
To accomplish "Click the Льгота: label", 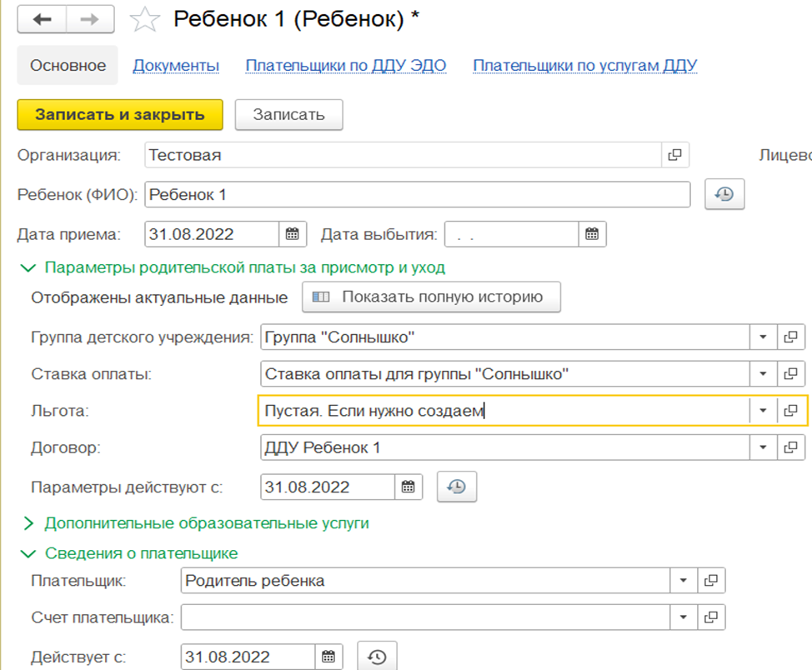I will pyautogui.click(x=60, y=411).
